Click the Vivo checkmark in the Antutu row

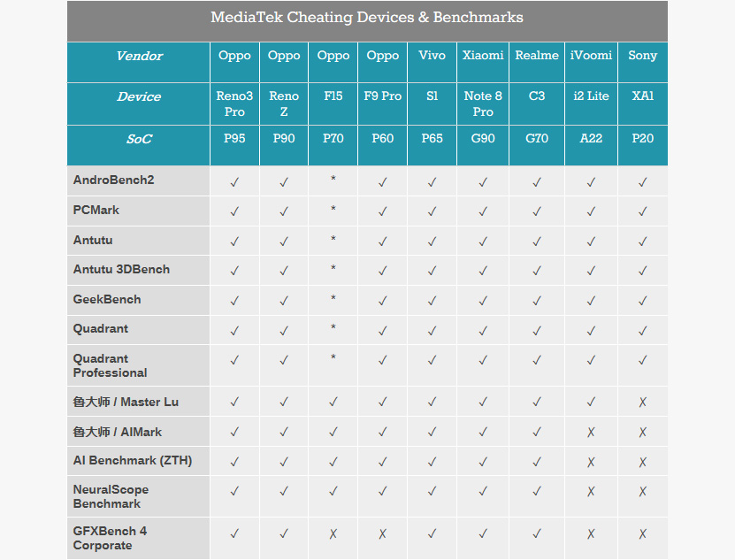pos(432,242)
